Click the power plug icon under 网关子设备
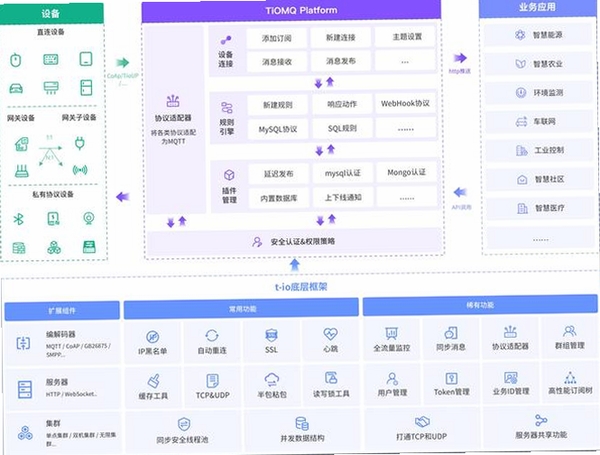600x455 pixels. [80, 143]
